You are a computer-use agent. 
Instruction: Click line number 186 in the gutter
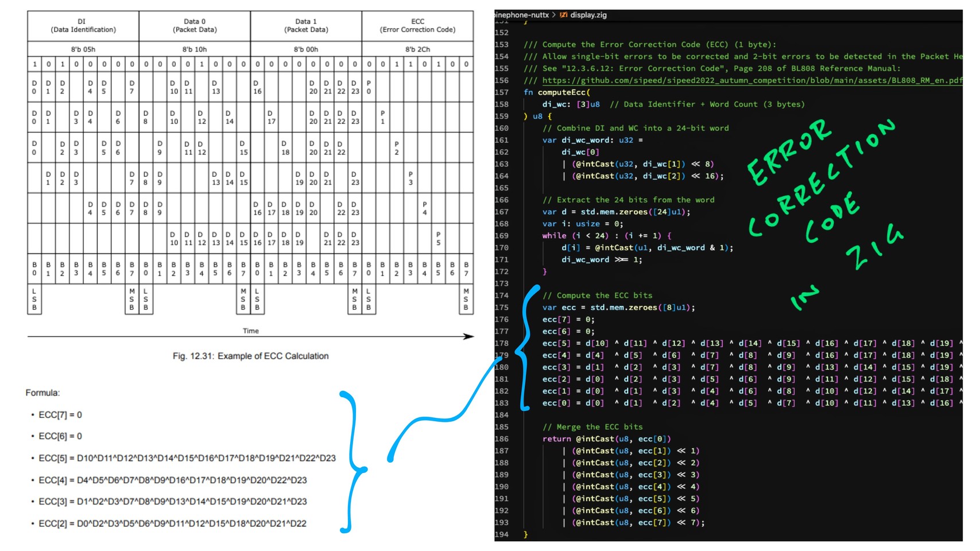(502, 439)
